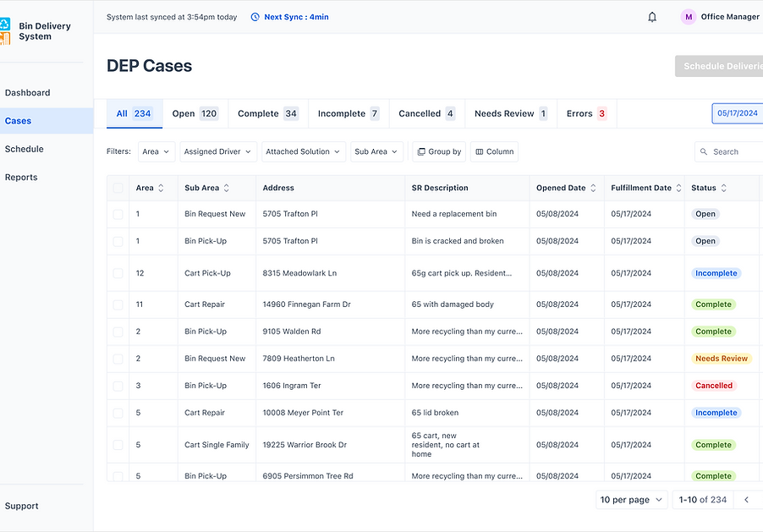
Task: Click the Next Sync clock icon
Action: pos(255,17)
